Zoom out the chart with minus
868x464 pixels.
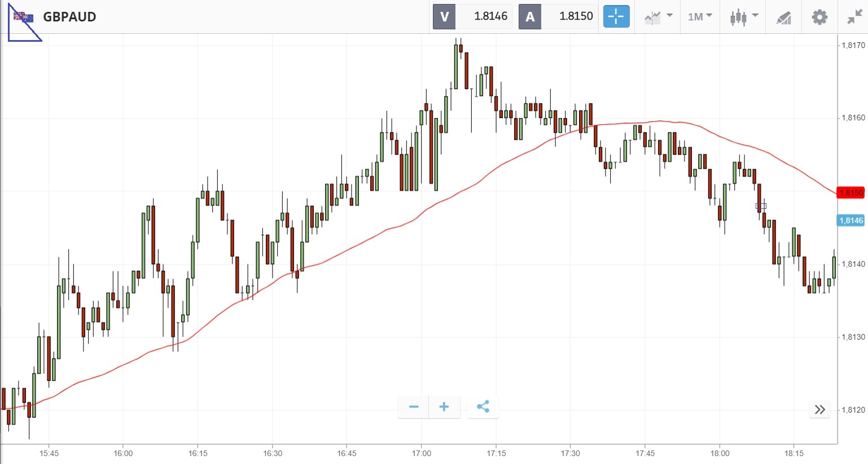click(414, 406)
